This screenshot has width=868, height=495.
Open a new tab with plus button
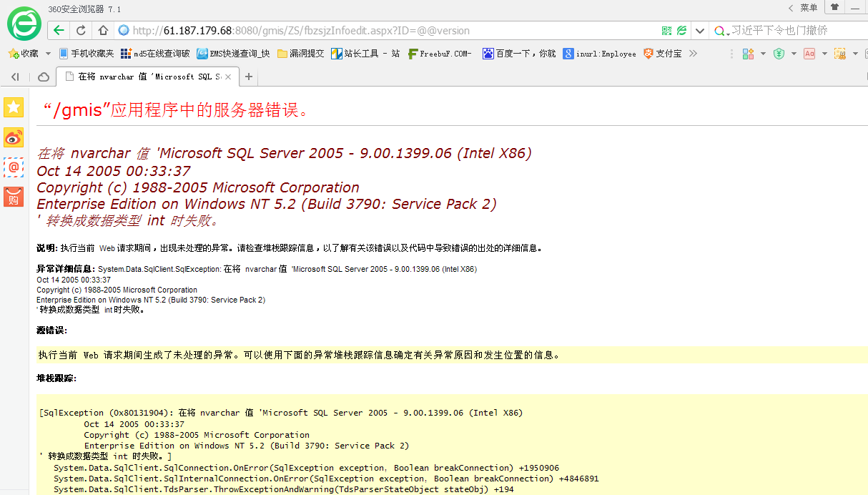pos(249,77)
